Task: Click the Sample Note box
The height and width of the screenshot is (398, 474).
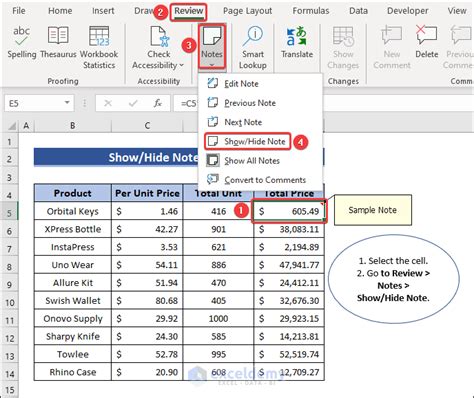Action: 373,210
